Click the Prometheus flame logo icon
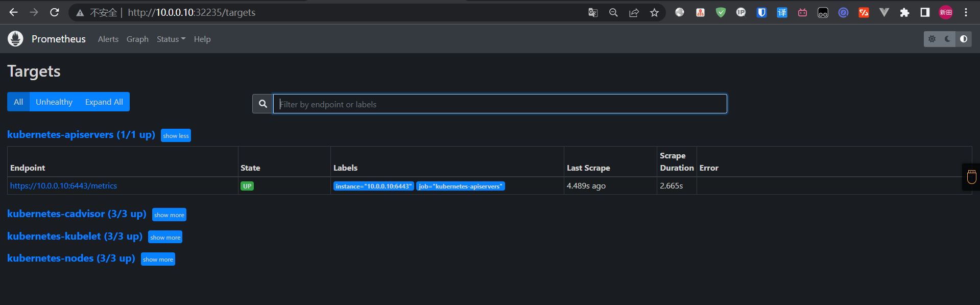This screenshot has width=980, height=305. pos(15,39)
